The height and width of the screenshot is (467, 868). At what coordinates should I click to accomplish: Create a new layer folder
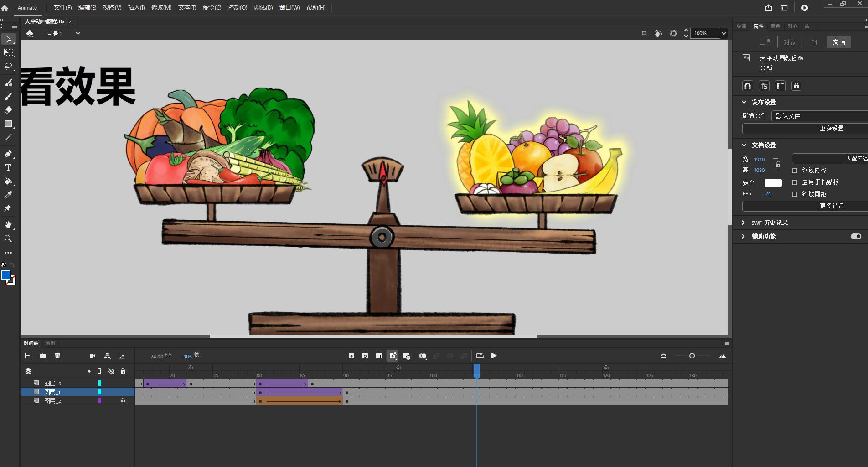tap(43, 356)
